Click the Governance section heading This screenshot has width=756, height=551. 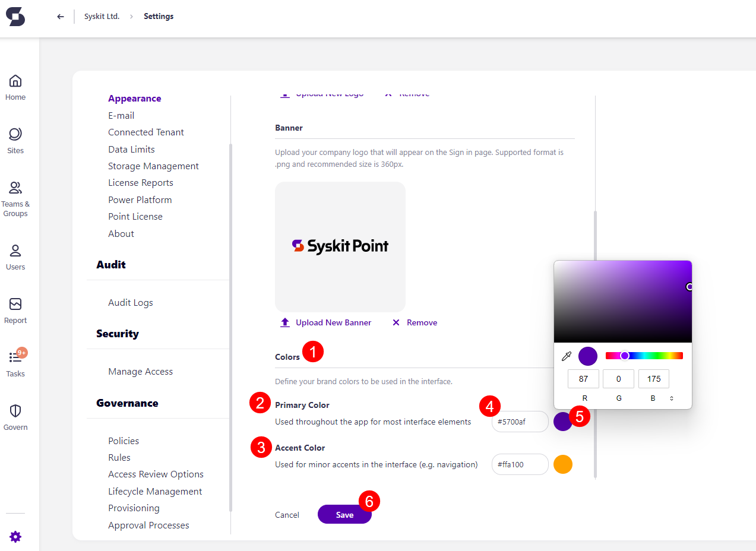[x=127, y=403]
